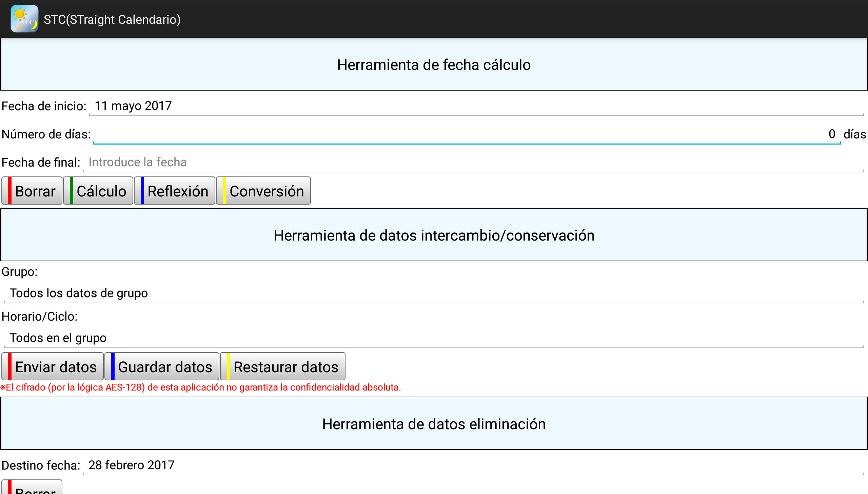Viewport: 868px width, 494px height.
Task: Expand the Grupo dropdown selector
Action: click(433, 293)
